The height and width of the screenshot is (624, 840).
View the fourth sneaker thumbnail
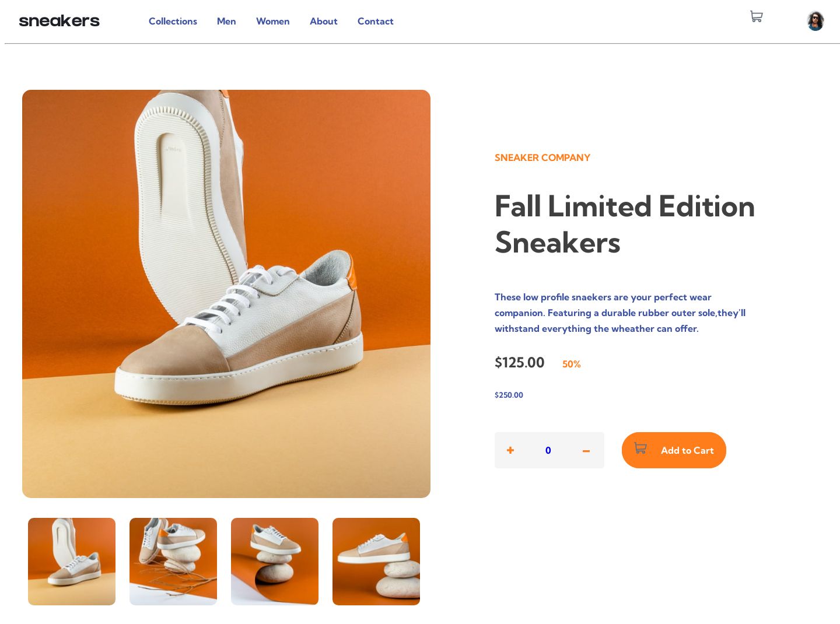376,561
